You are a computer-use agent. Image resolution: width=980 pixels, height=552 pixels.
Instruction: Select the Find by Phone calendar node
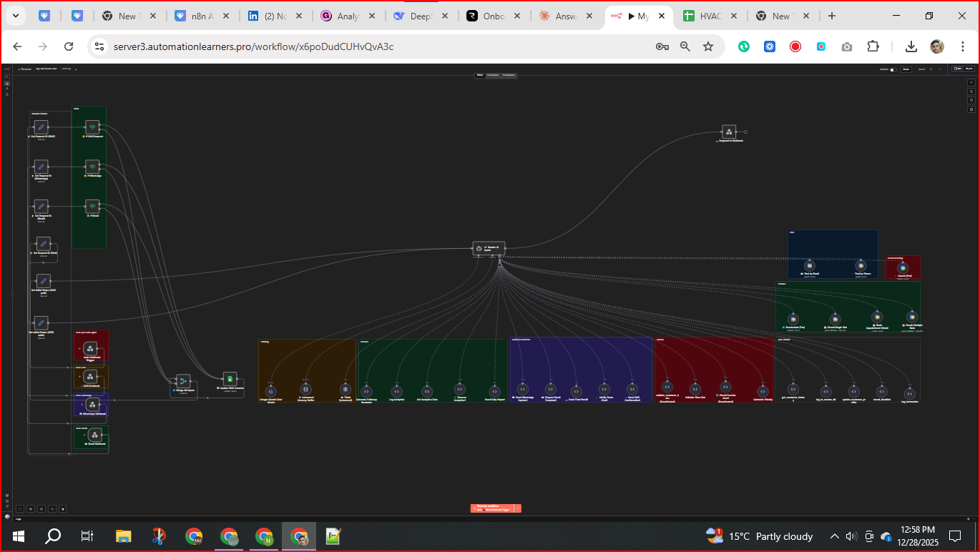click(x=861, y=265)
